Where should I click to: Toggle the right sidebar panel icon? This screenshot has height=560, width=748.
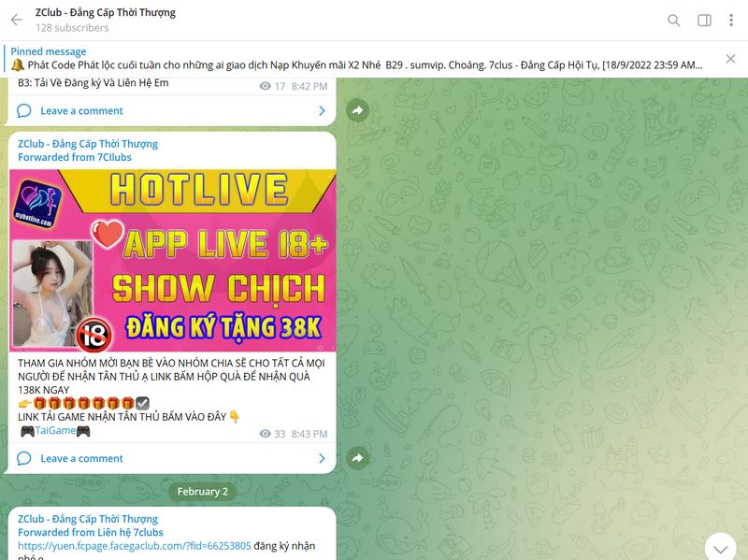(x=704, y=21)
